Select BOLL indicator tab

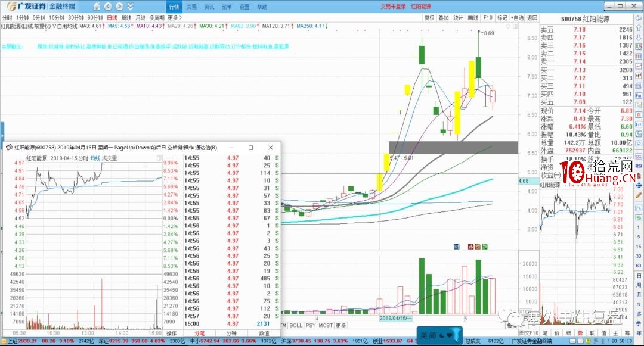(296, 325)
